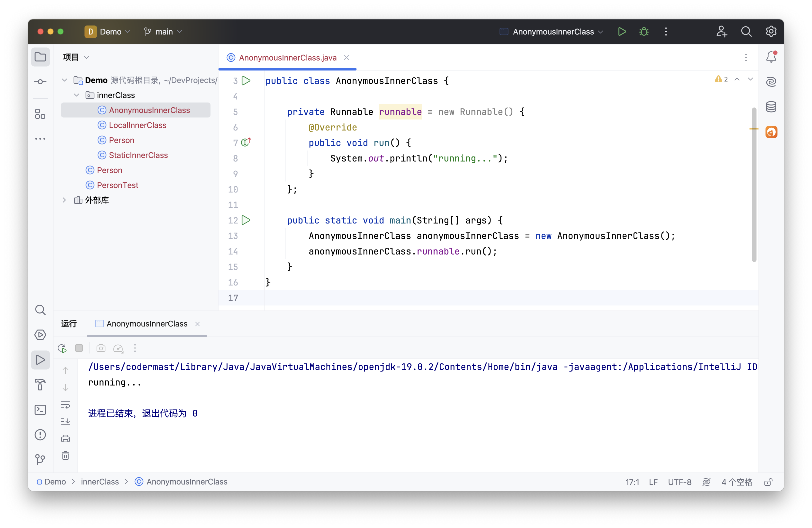
Task: Open the orange plugin tool window icon
Action: point(771,132)
